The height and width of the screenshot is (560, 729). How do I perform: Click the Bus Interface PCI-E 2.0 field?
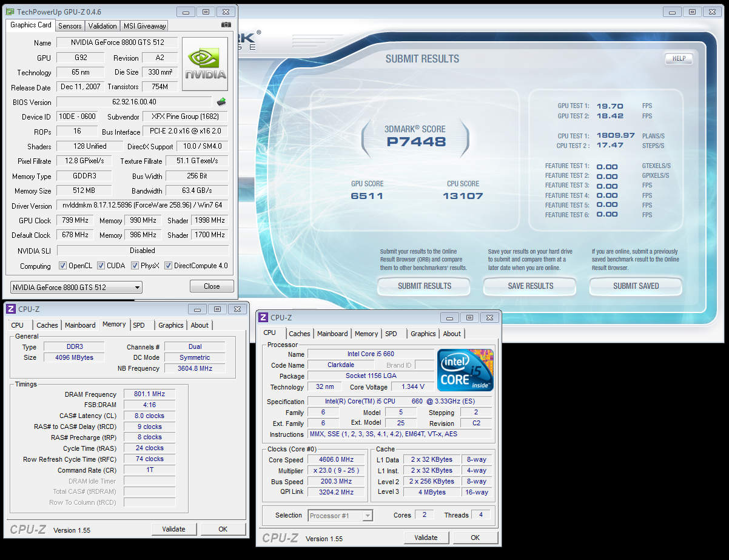coord(186,132)
